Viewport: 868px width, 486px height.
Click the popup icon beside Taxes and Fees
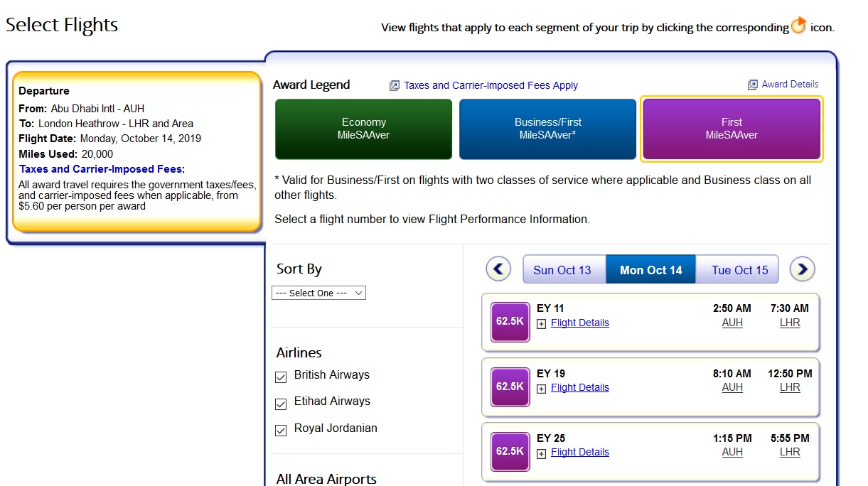(395, 86)
